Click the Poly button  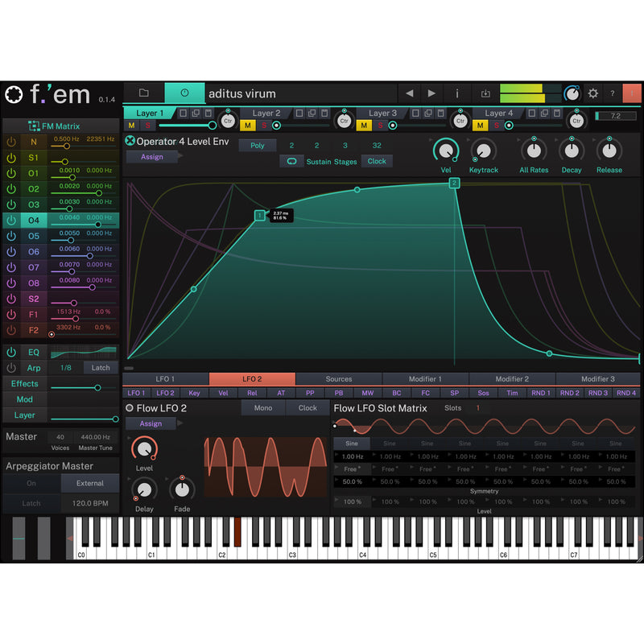pyautogui.click(x=257, y=146)
